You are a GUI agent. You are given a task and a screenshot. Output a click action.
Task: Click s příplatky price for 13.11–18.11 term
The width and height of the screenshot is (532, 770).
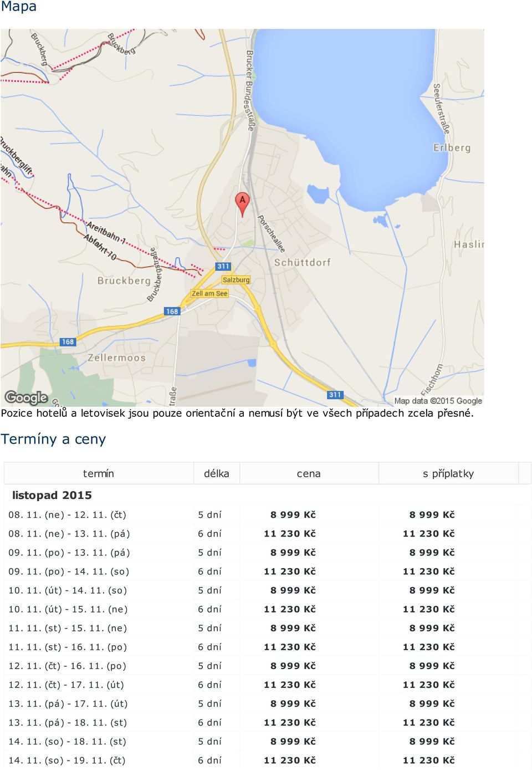429,722
